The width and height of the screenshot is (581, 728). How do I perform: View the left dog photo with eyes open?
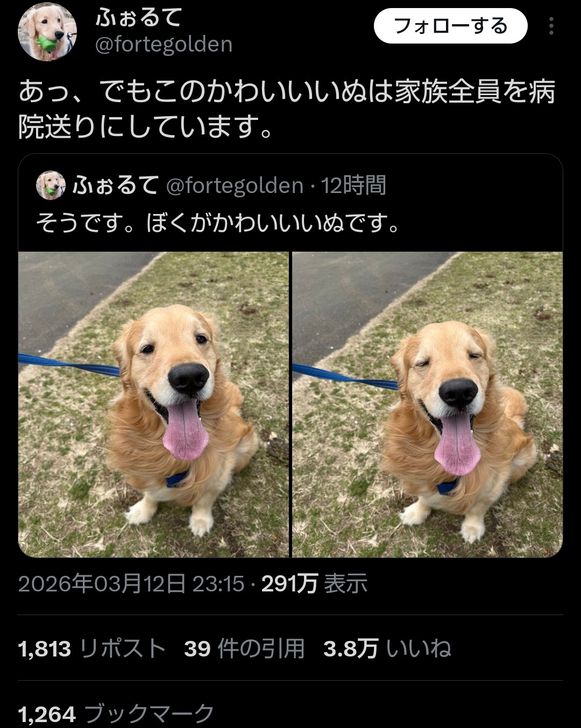coord(153,404)
